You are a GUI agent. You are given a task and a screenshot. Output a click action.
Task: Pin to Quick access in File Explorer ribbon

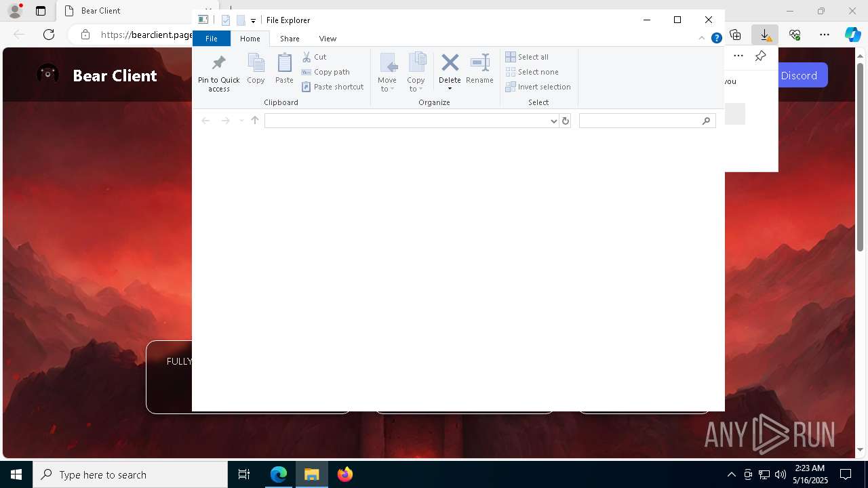pyautogui.click(x=218, y=73)
